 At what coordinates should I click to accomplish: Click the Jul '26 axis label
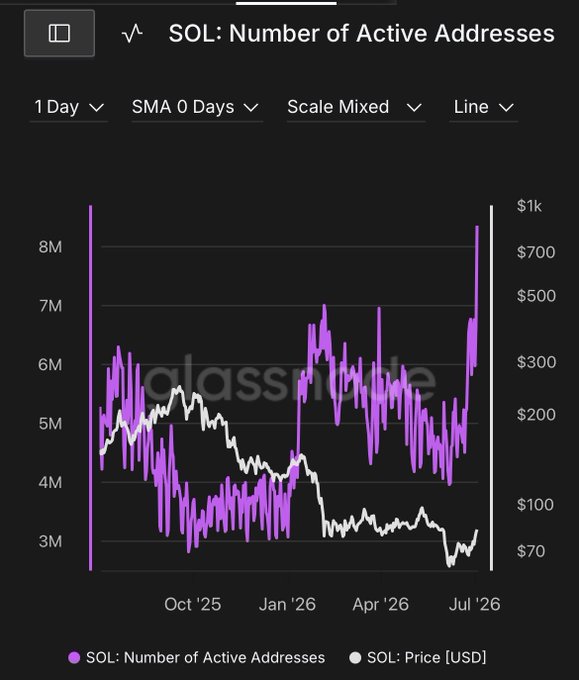click(474, 605)
